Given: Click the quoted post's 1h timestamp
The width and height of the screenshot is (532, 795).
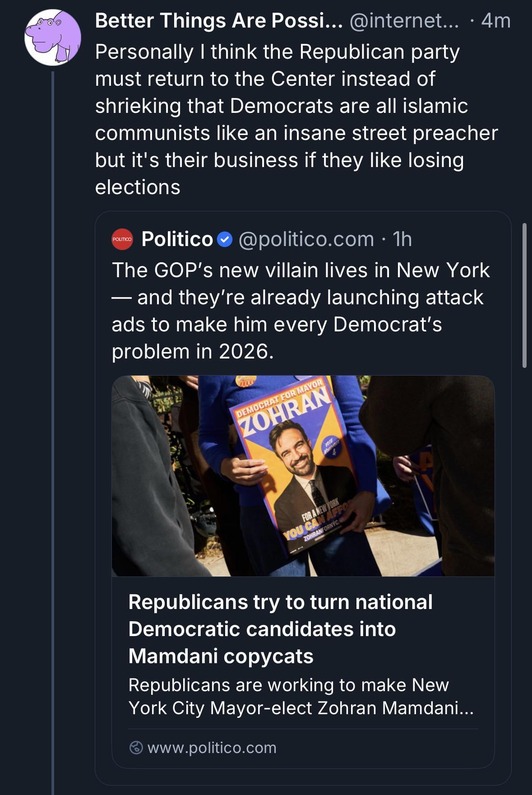Looking at the screenshot, I should coord(402,239).
